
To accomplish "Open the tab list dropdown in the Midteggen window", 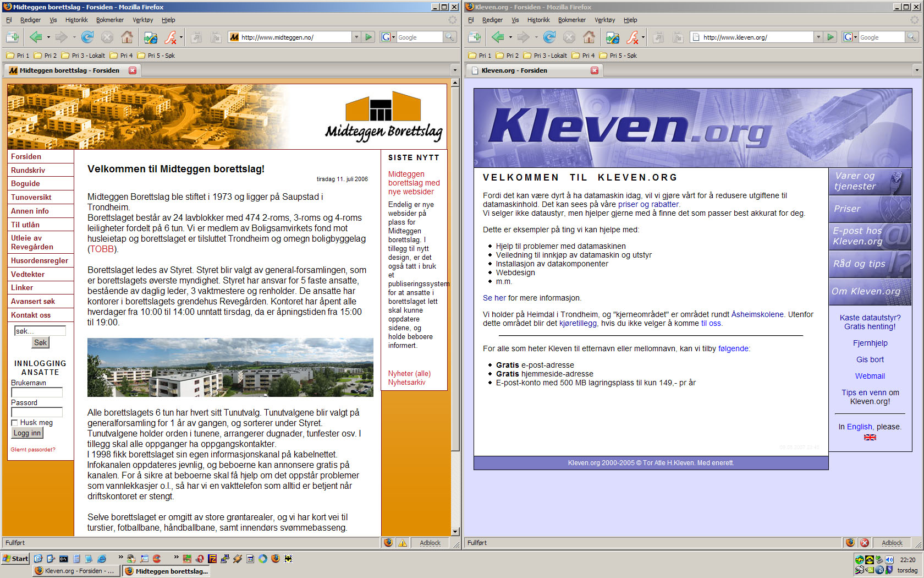I will coord(455,70).
